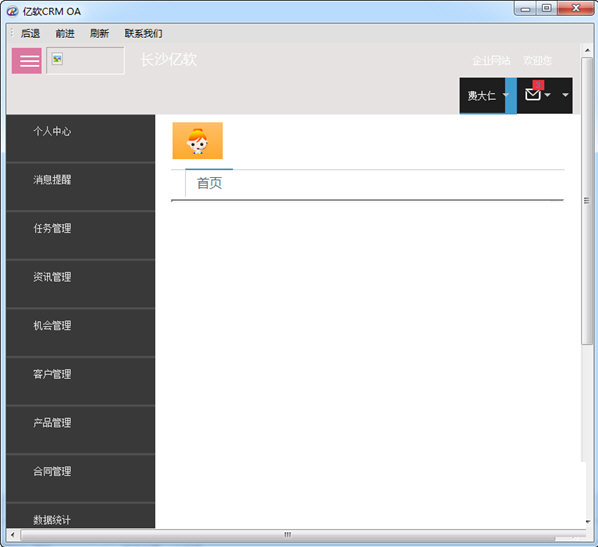Click the 亿软CRM OA title bar icon

tap(12, 11)
